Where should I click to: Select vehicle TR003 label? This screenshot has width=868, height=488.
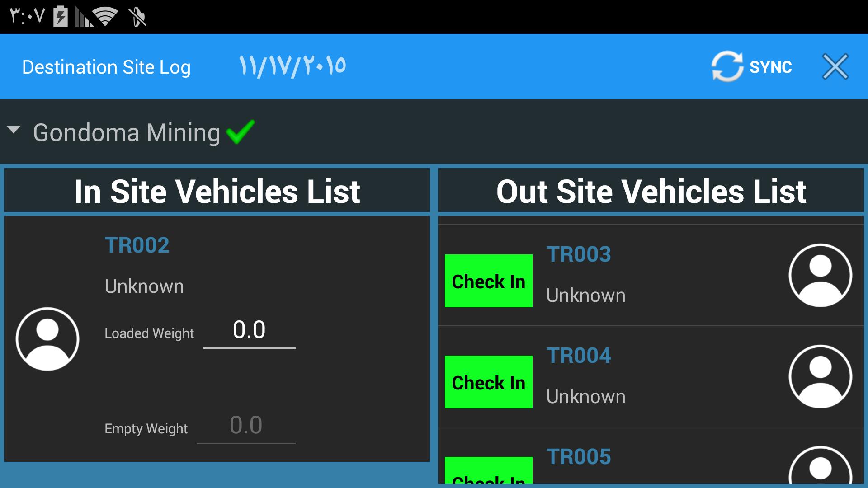click(x=579, y=254)
